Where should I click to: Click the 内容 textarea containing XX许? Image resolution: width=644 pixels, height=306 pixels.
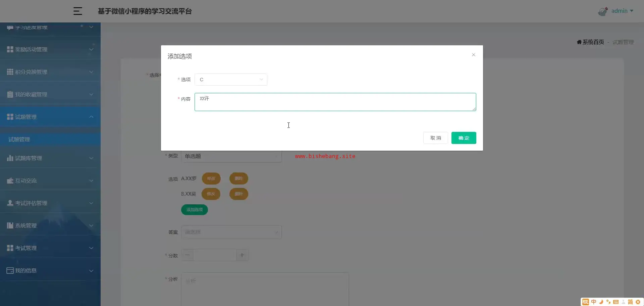[335, 102]
